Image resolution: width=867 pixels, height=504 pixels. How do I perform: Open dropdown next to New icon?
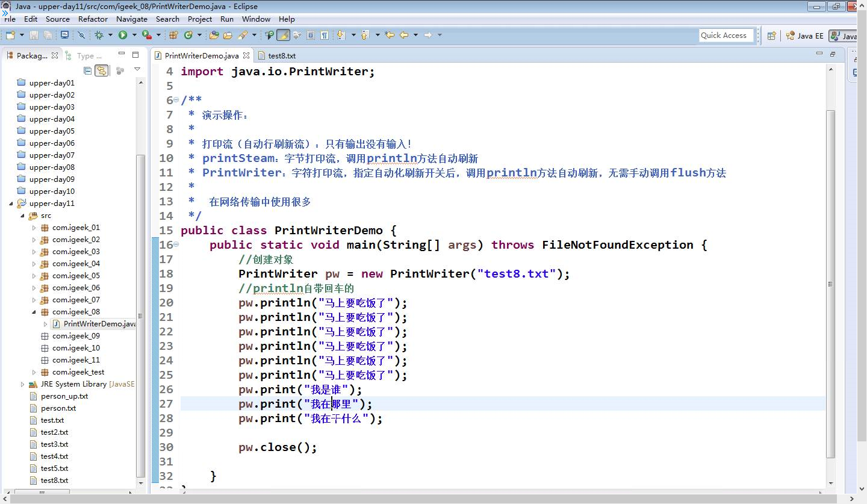22,35
